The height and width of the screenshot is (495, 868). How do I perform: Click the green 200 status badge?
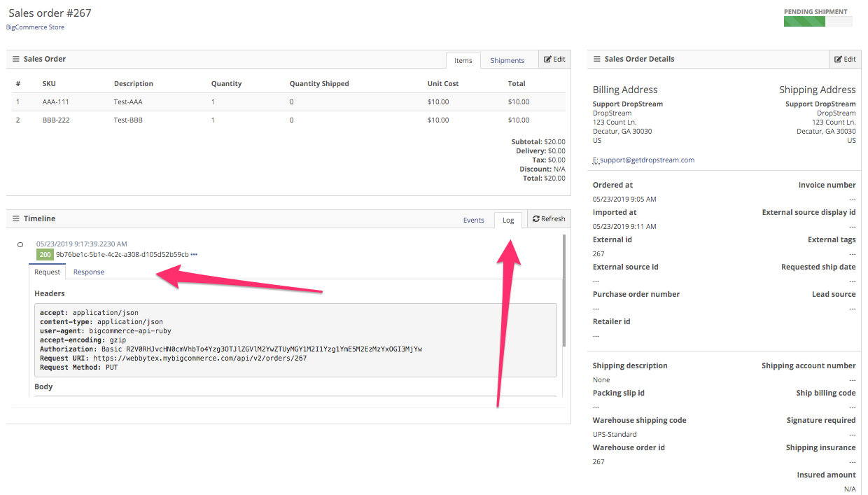pos(45,255)
